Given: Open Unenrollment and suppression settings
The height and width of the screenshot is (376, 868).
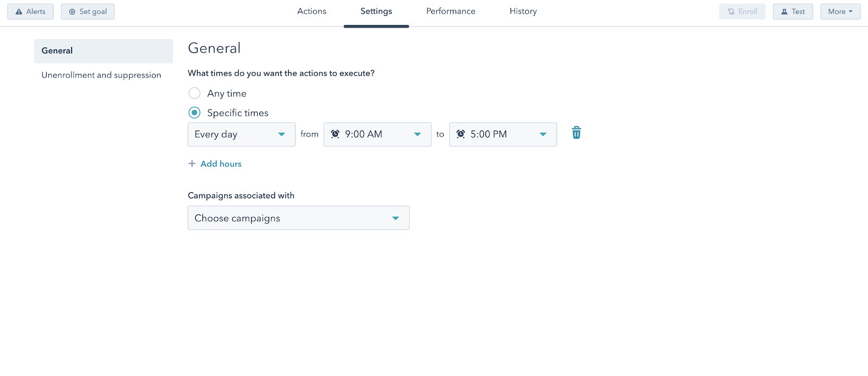Looking at the screenshot, I should (101, 75).
